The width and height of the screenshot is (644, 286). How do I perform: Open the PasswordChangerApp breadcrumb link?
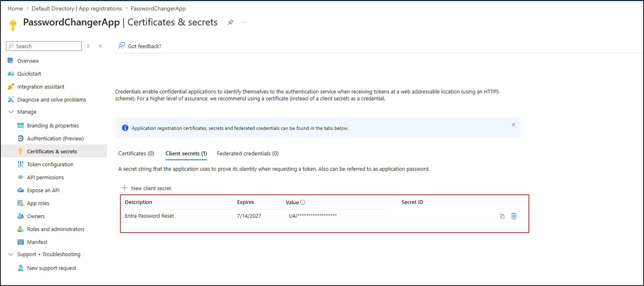pyautogui.click(x=158, y=8)
